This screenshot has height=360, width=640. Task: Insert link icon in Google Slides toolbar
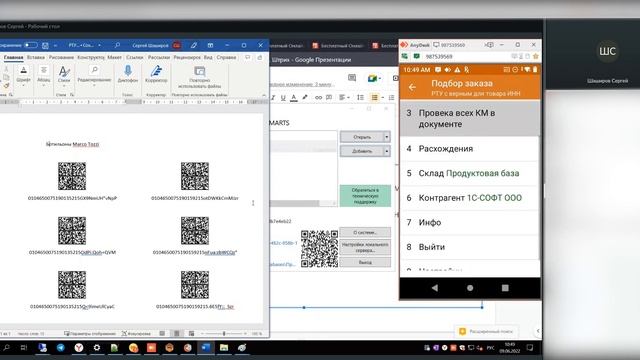318,98
